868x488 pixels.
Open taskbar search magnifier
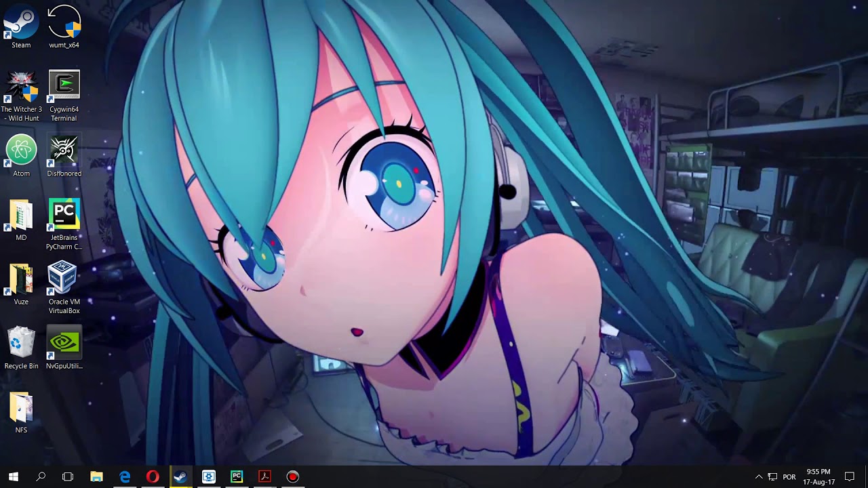(41, 476)
